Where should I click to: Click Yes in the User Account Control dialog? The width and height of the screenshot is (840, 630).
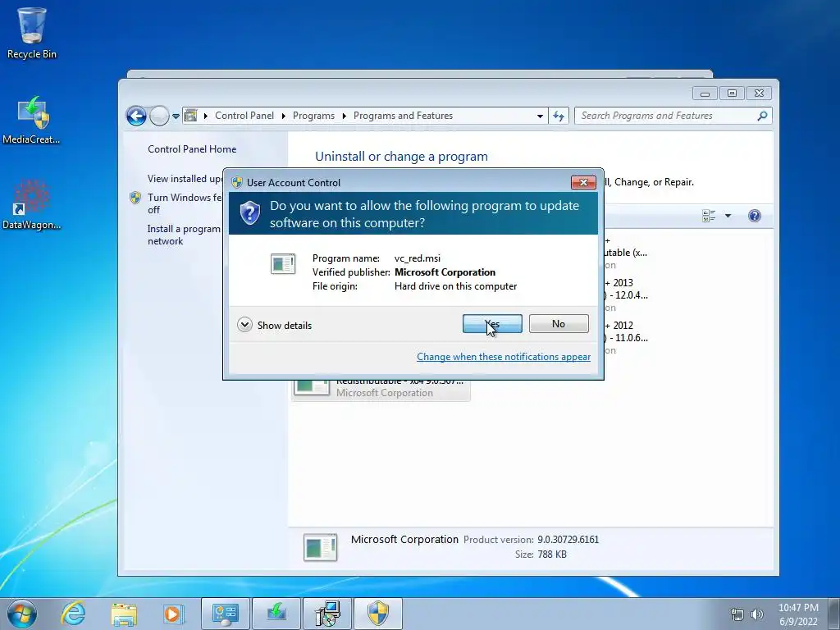[492, 323]
